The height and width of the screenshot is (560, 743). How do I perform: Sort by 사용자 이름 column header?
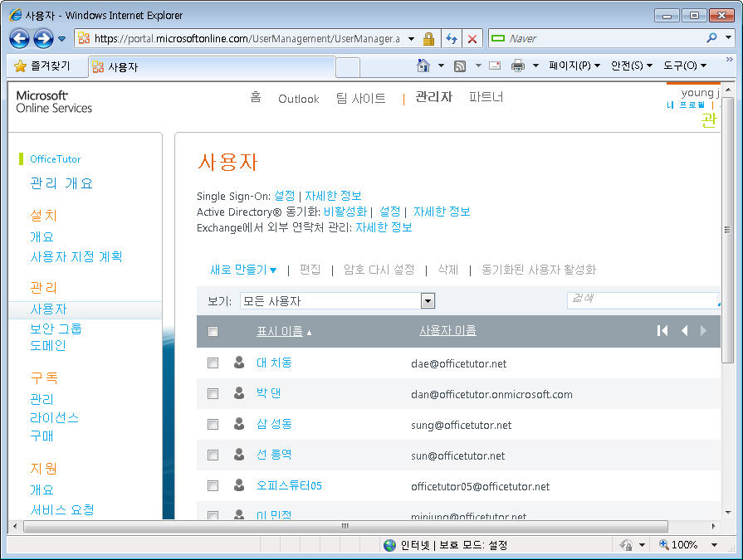[x=447, y=330]
